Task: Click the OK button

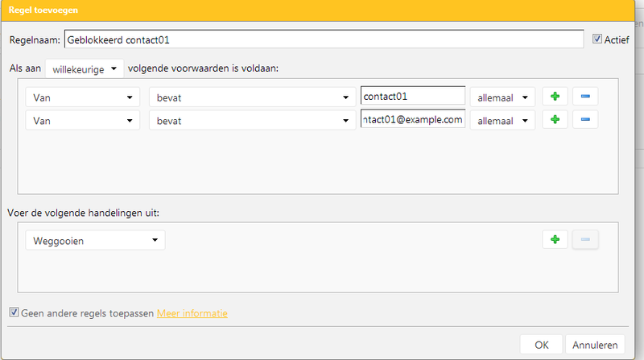Action: click(x=541, y=345)
